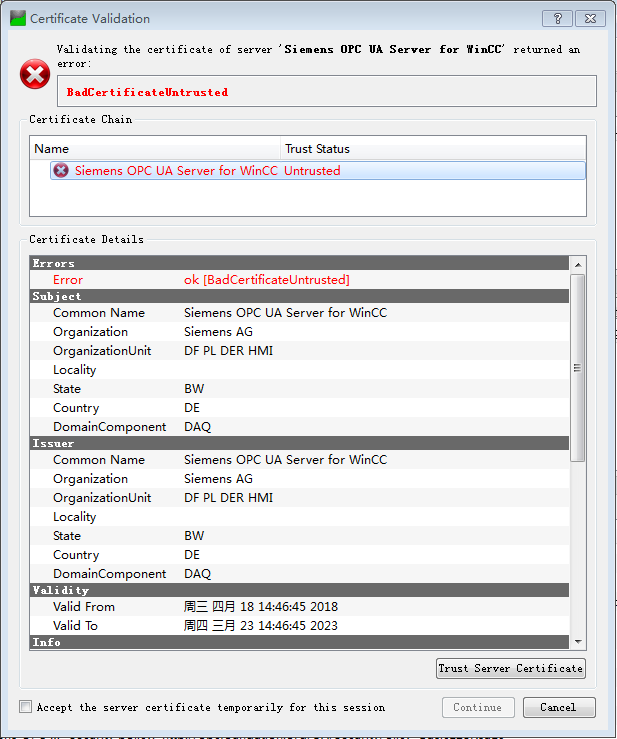The width and height of the screenshot is (617, 739).
Task: Click the Continue button
Action: tap(478, 707)
